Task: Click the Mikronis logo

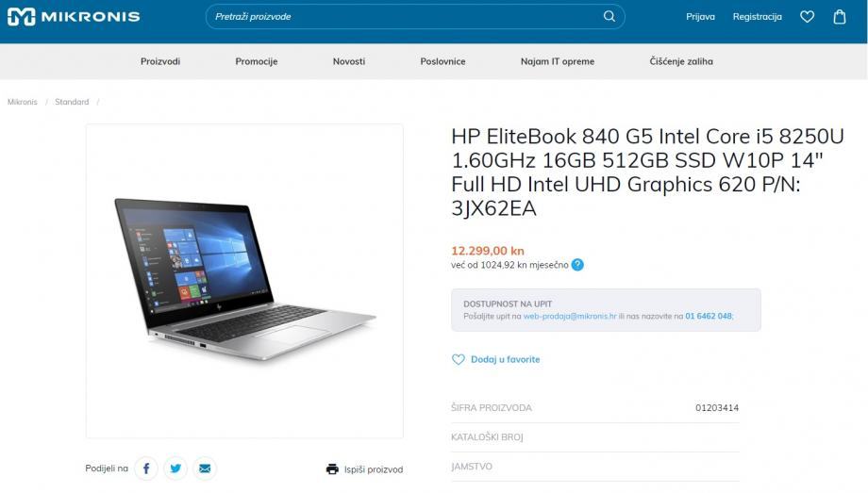Action: 74,17
